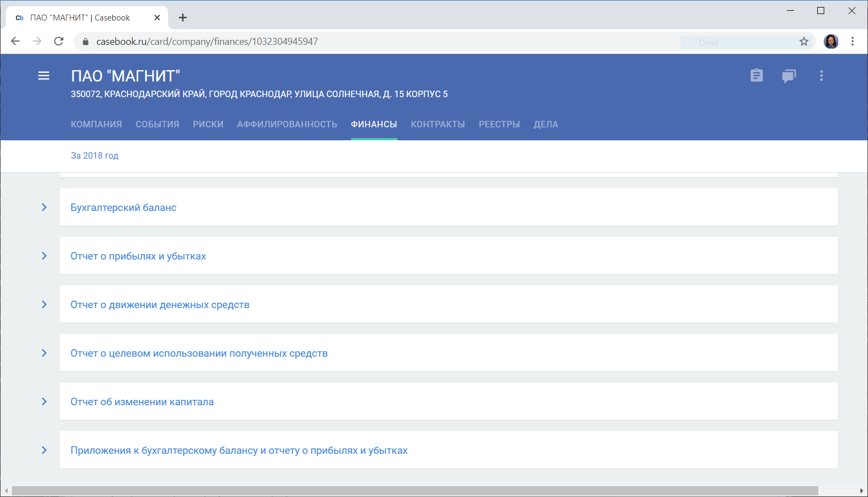Reload the current page
The height and width of the screenshot is (497, 868).
coord(59,42)
